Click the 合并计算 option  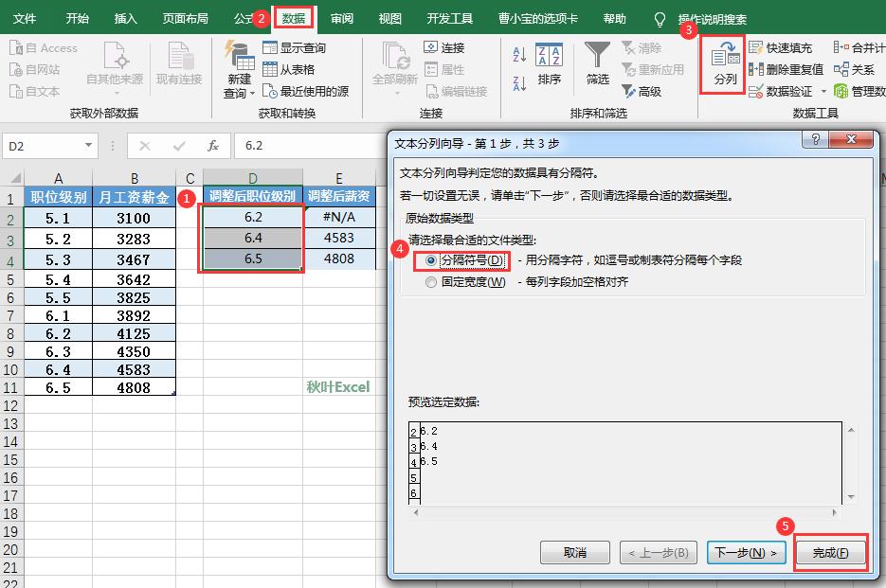[859, 46]
